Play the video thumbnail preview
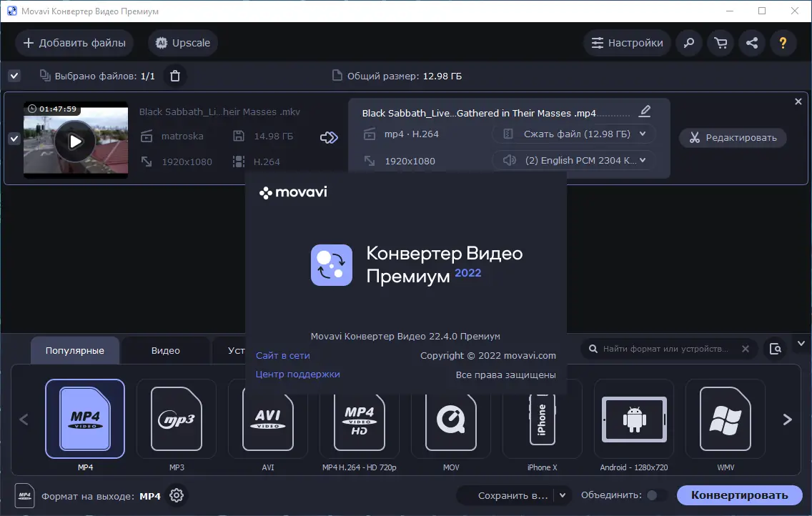This screenshot has width=812, height=516. [x=75, y=142]
